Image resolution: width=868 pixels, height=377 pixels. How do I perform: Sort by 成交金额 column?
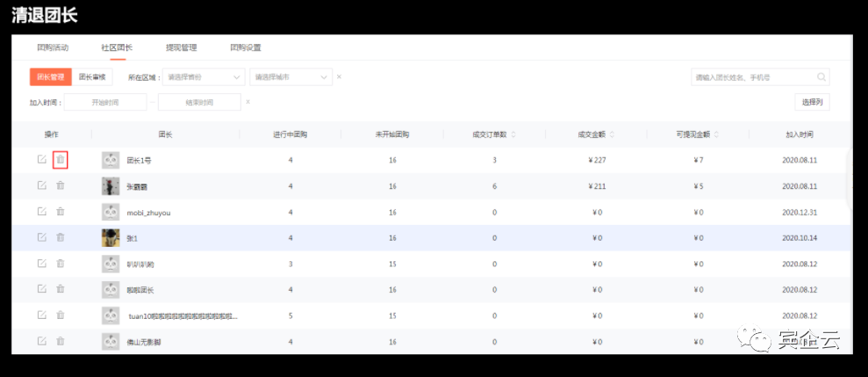click(611, 134)
